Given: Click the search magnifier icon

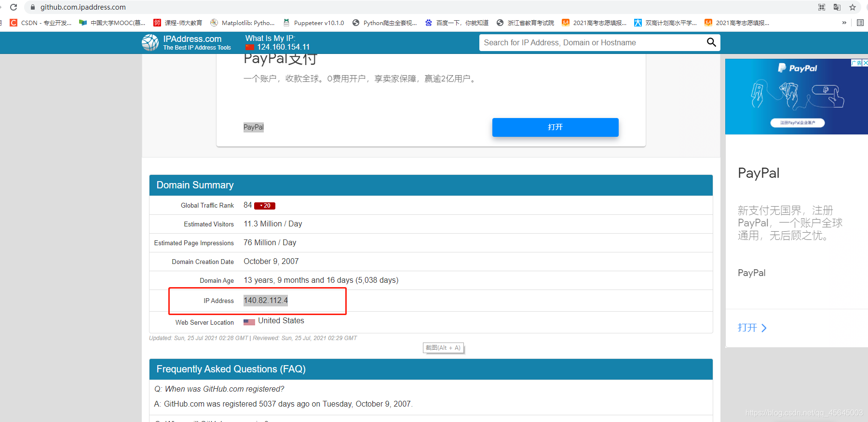Looking at the screenshot, I should click(x=711, y=42).
